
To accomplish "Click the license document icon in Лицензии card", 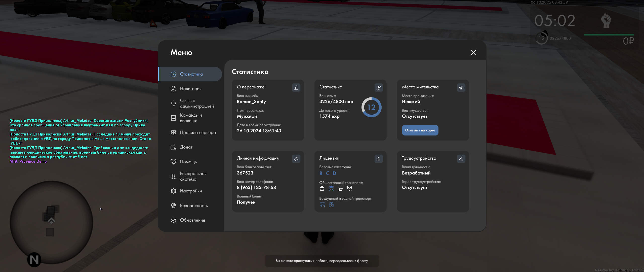I will tap(379, 159).
